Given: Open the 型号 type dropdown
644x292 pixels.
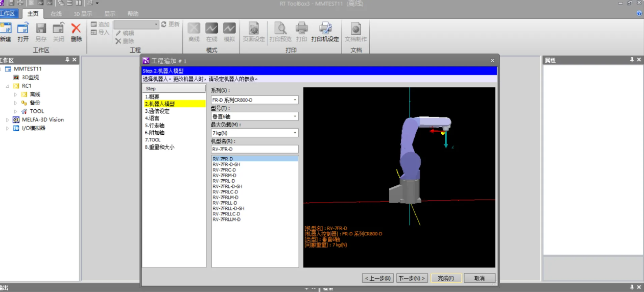Looking at the screenshot, I should coord(295,116).
